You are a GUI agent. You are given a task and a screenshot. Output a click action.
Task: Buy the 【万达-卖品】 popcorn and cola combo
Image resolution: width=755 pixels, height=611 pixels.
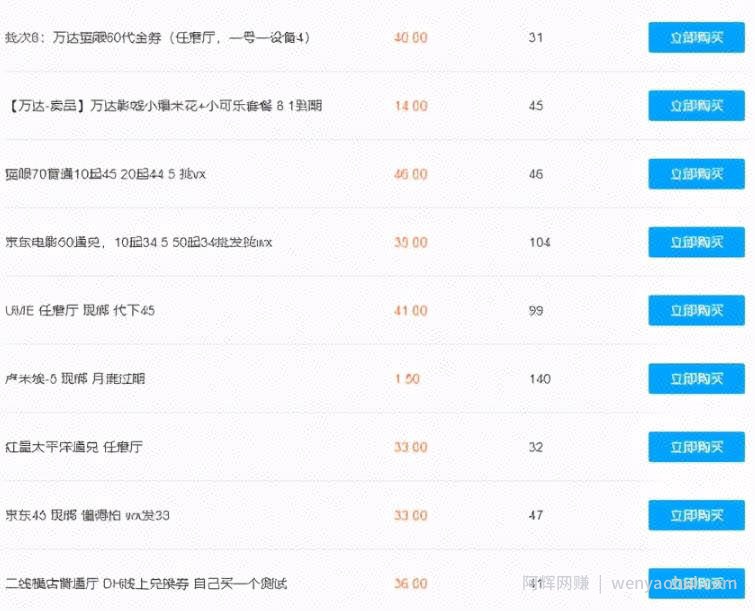(696, 105)
